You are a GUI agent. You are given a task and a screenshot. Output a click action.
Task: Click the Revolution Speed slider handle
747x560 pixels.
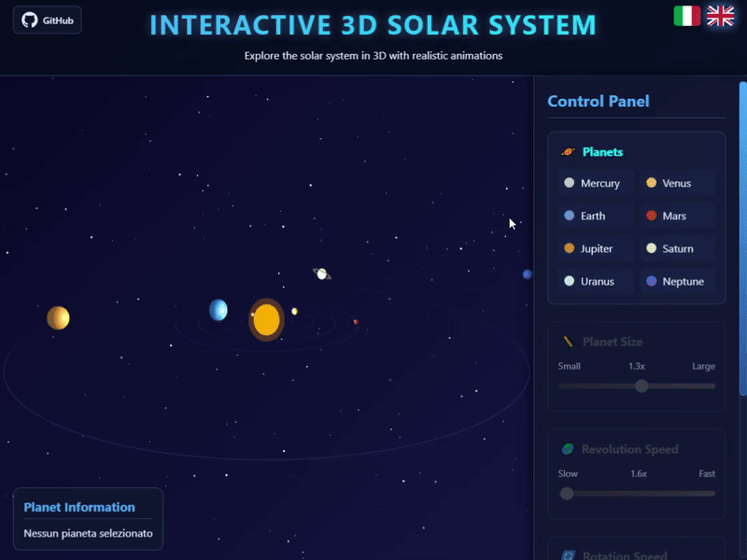point(567,494)
